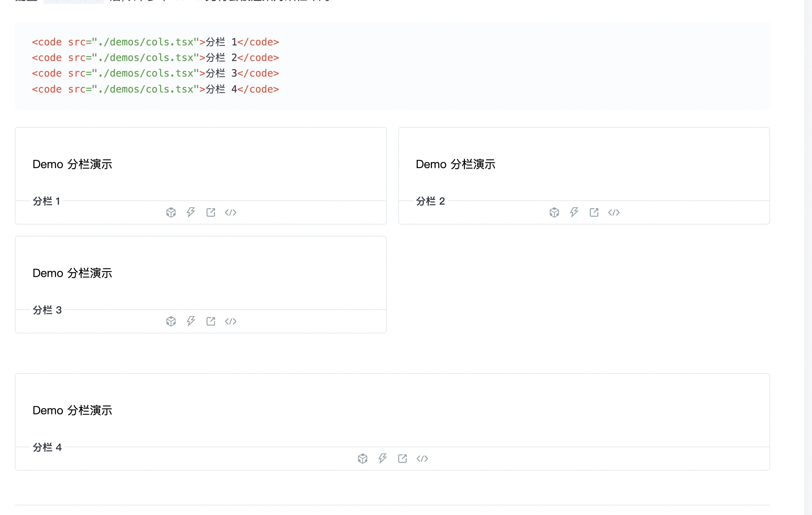Show source code for 分栏 3 demo
812x515 pixels.
click(x=231, y=321)
